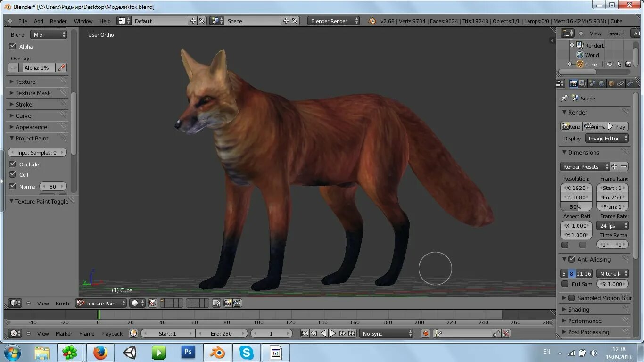This screenshot has height=362, width=644.
Task: Open the Blender Render engine dropdown
Action: pos(333,21)
